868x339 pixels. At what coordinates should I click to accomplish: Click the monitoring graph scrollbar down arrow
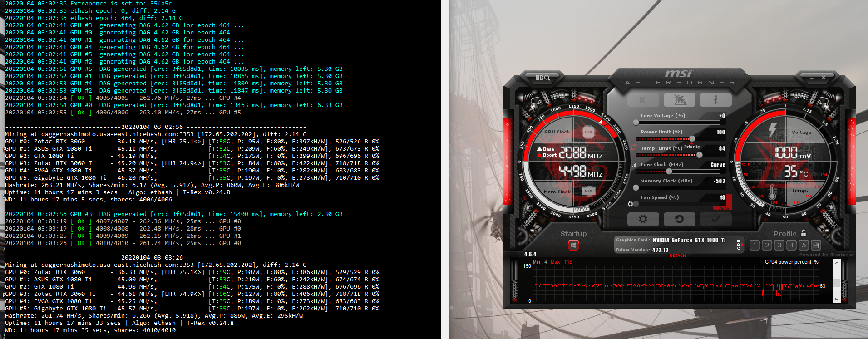click(837, 300)
